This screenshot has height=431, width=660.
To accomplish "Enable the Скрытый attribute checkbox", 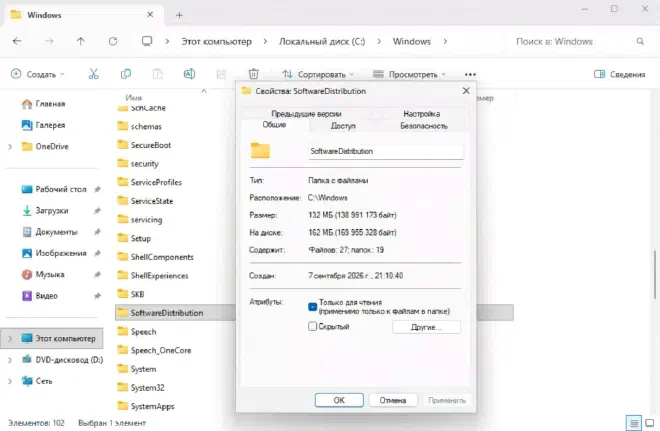I will [x=312, y=326].
